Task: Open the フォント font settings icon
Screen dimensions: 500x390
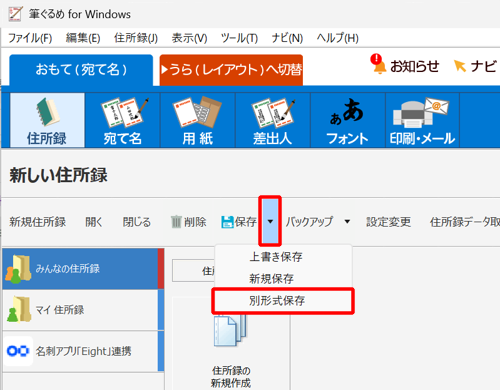Action: click(348, 120)
